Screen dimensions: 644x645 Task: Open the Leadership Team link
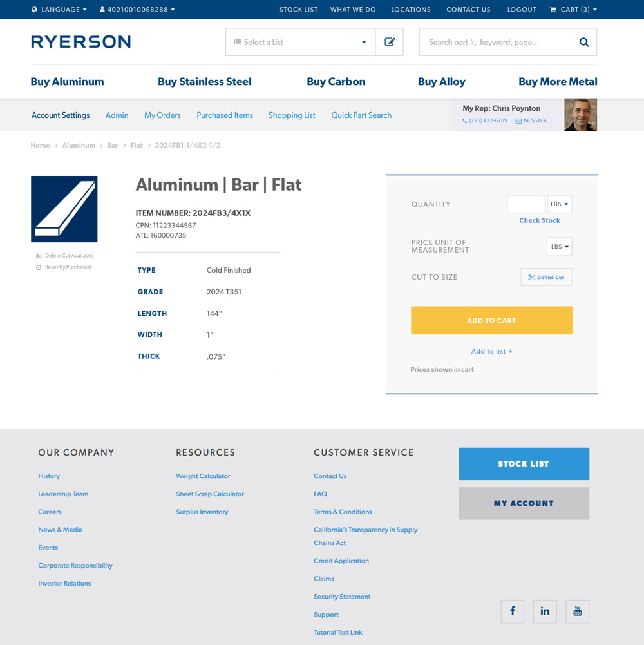(x=63, y=494)
